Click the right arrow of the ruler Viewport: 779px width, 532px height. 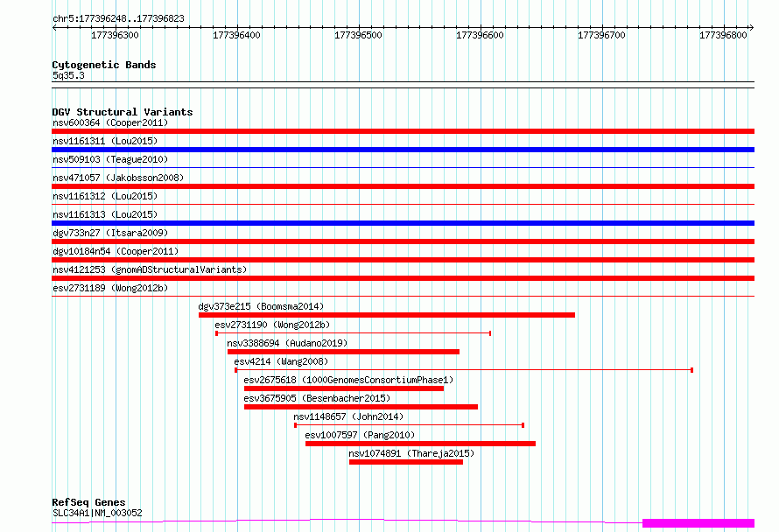click(x=752, y=28)
